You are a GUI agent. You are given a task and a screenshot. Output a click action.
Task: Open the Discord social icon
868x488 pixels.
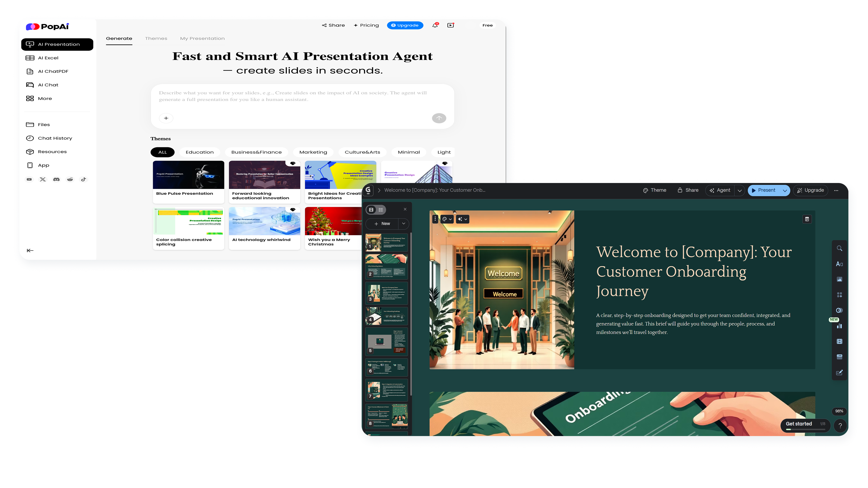coord(56,180)
